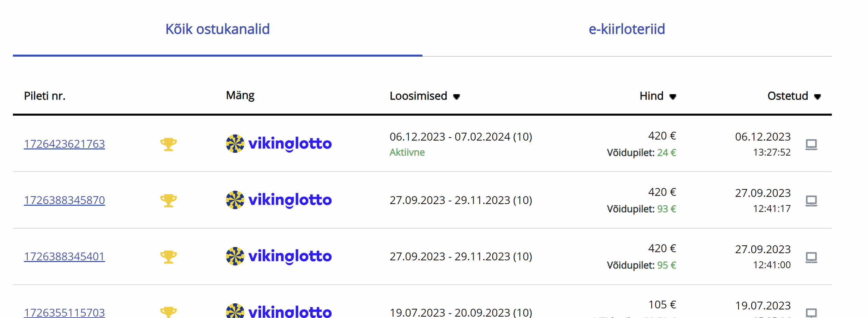868x318 pixels.
Task: Open ticket number 1726423621763
Action: (x=64, y=144)
